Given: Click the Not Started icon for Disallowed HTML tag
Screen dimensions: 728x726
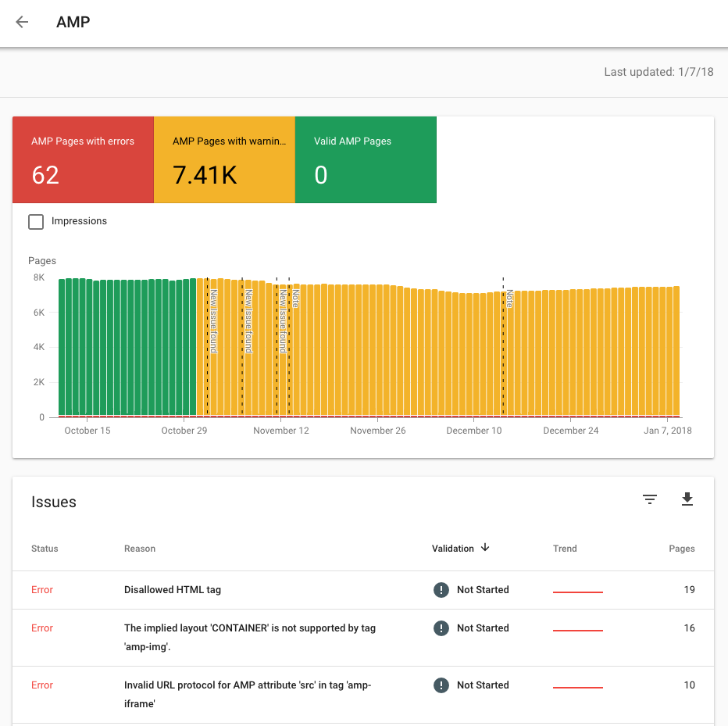Looking at the screenshot, I should coord(441,590).
